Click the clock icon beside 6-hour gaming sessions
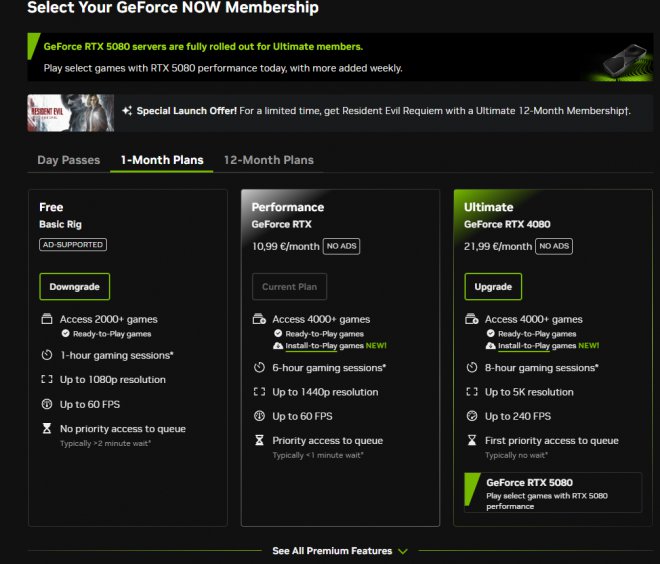 (259, 368)
